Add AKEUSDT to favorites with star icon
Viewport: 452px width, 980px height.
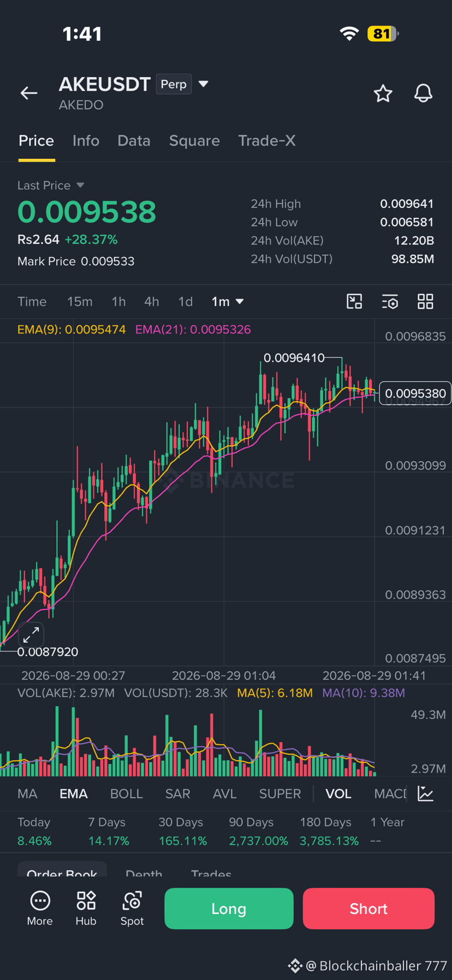383,93
